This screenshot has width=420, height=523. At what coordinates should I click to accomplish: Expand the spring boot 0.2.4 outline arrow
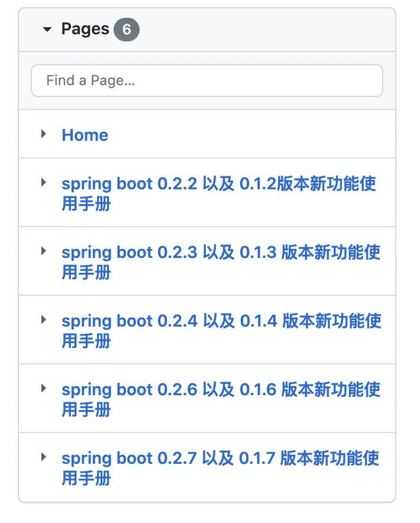click(43, 319)
